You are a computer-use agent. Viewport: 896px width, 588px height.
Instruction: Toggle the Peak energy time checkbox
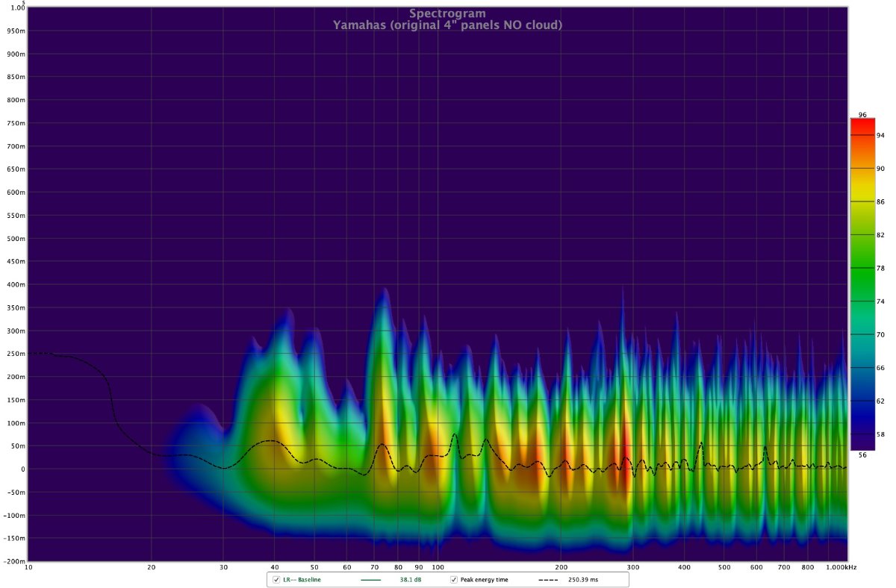(453, 580)
